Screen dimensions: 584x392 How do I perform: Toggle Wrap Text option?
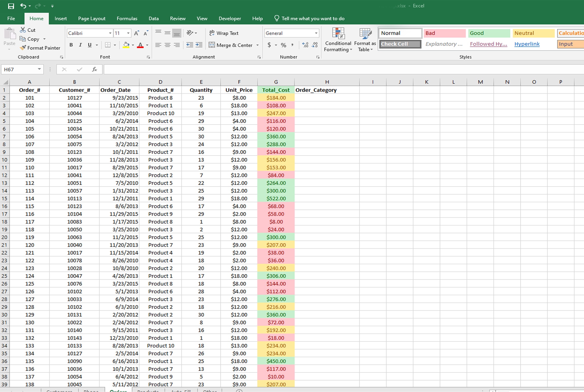coord(224,33)
